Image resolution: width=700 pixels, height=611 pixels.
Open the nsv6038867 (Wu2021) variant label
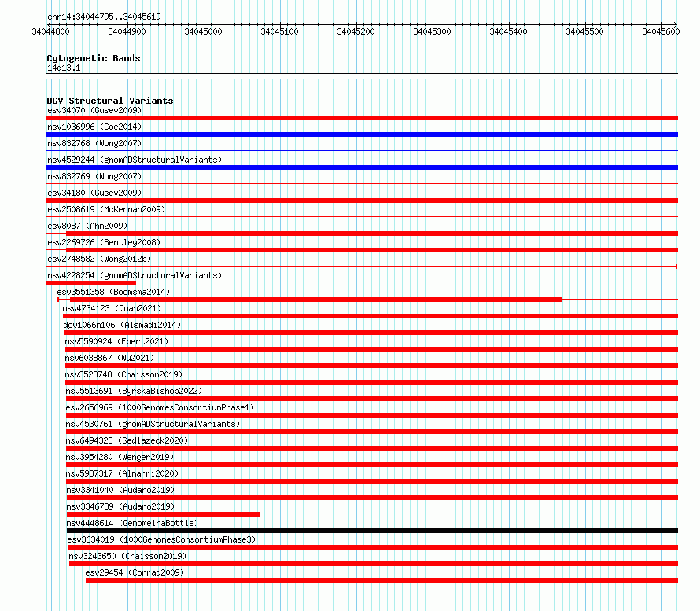(x=109, y=358)
